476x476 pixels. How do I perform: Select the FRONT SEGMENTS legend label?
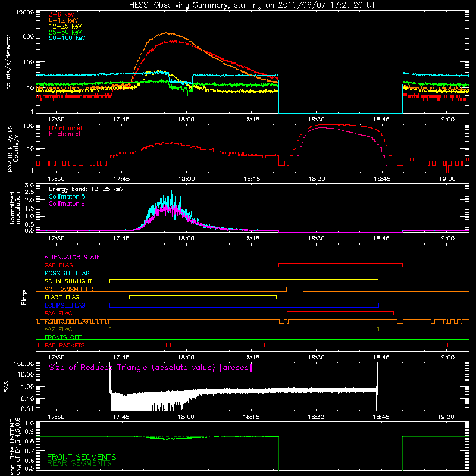(82, 457)
